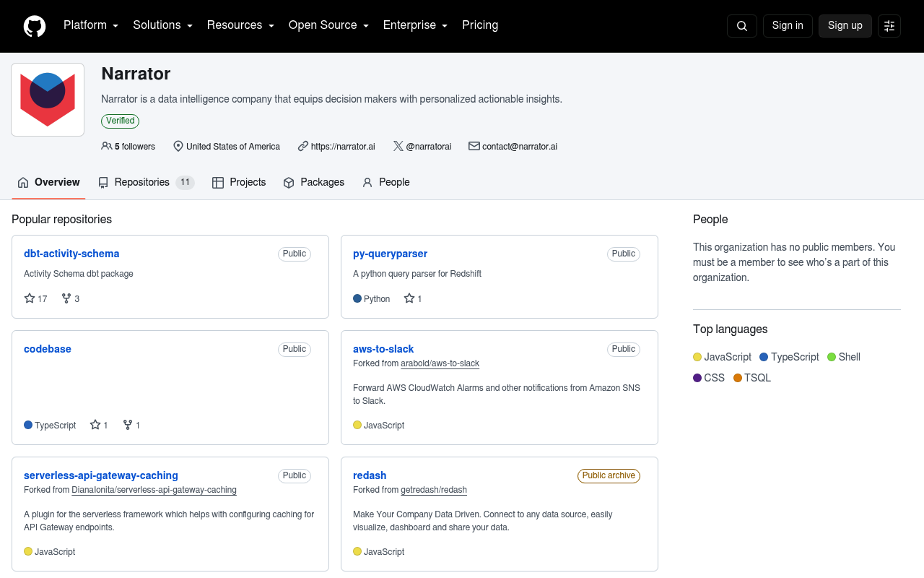Go to GitHub homepage via Octocat logo
The width and height of the screenshot is (924, 578).
[x=35, y=26]
